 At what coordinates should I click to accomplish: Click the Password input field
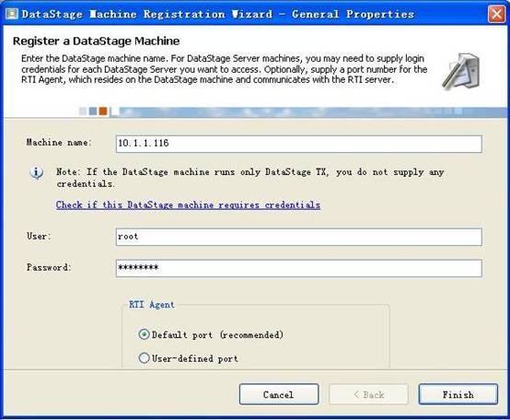coord(299,268)
